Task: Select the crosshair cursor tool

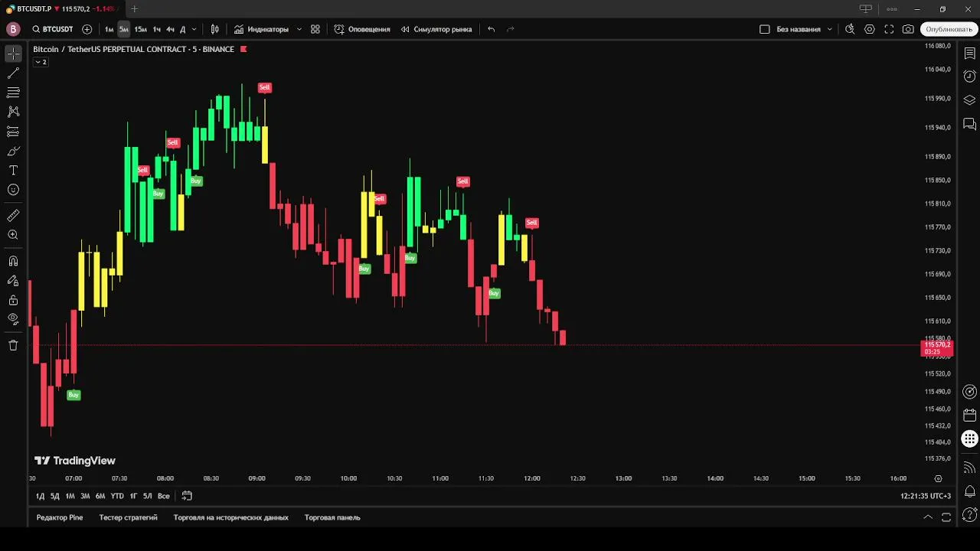Action: tap(13, 54)
